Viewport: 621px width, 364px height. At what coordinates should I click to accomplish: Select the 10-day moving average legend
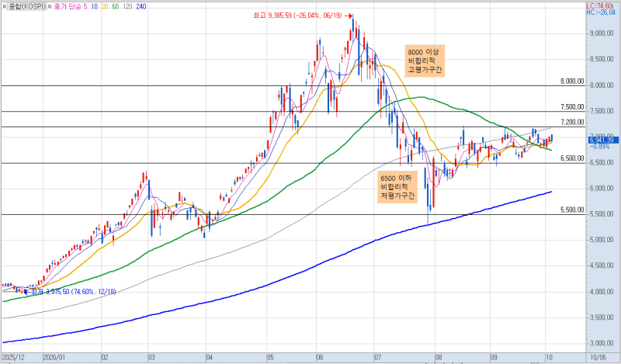(95, 6)
